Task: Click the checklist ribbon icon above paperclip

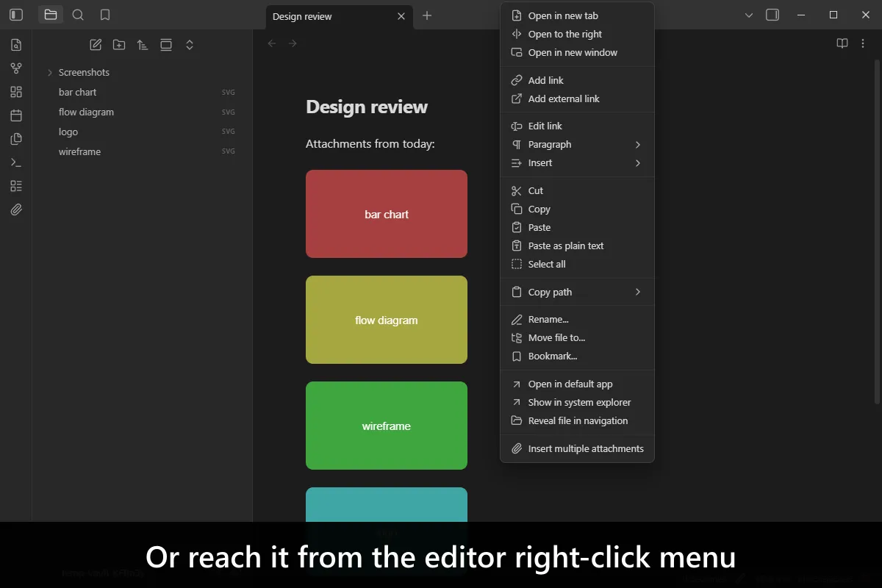Action: [16, 186]
